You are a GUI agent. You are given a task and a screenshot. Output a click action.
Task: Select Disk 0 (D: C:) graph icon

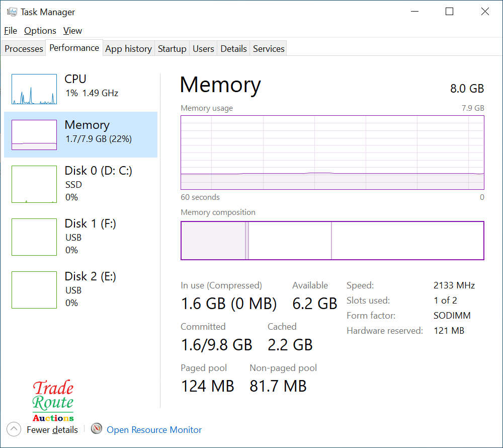[x=34, y=184]
